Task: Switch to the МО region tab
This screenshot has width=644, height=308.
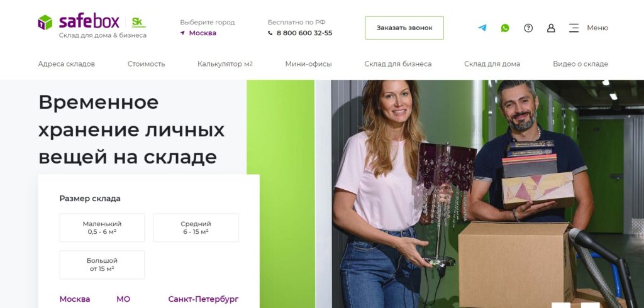Action: [123, 299]
